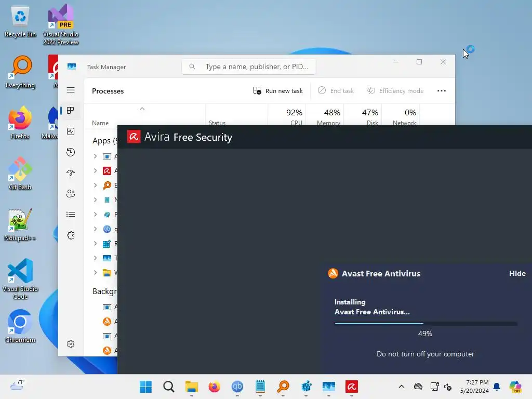
Task: Open the Firefox desktop shortcut
Action: click(x=20, y=123)
